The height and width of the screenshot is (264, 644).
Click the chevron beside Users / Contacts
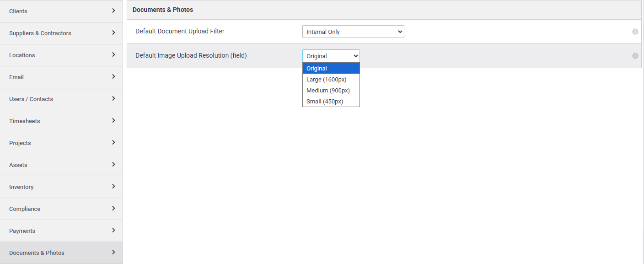(113, 98)
